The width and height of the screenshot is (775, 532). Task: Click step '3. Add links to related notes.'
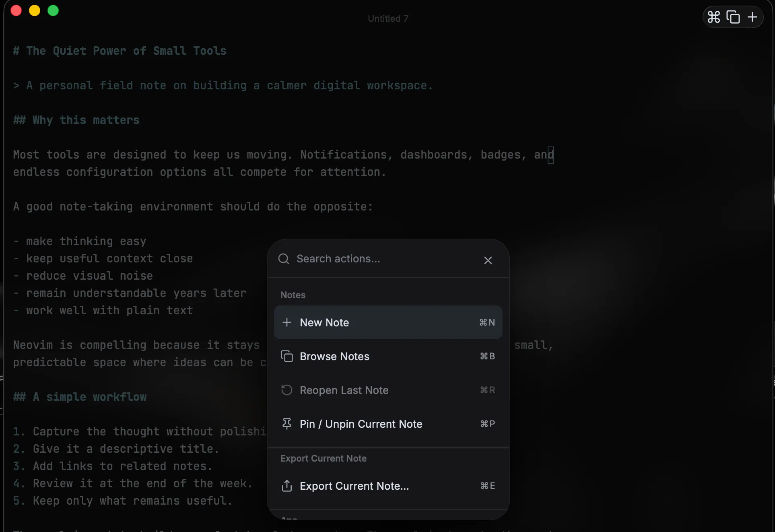113,466
